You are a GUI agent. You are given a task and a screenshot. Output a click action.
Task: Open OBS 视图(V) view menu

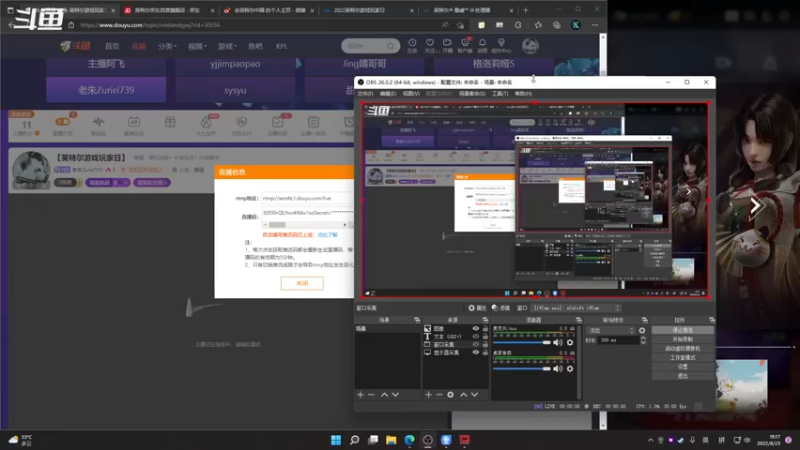[x=411, y=93]
